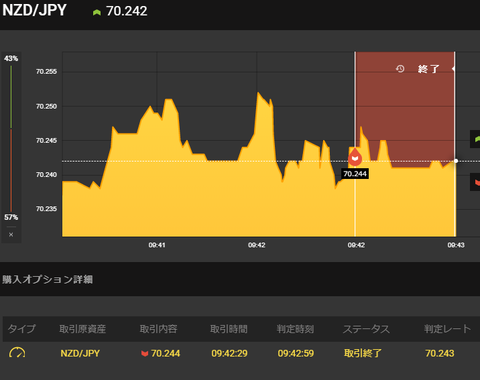Click the small arrow at the red zone's right edge
This screenshot has height=380, width=480.
pos(453,69)
